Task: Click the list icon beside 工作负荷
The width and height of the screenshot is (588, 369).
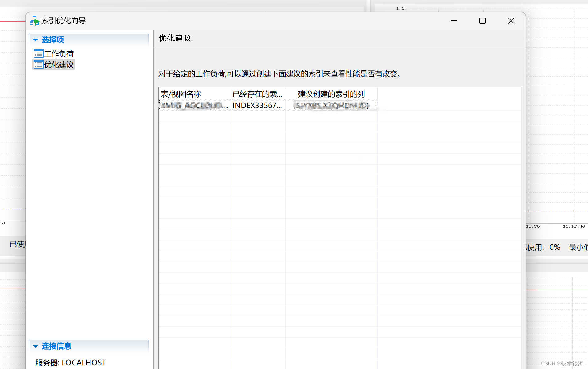Action: [x=38, y=53]
